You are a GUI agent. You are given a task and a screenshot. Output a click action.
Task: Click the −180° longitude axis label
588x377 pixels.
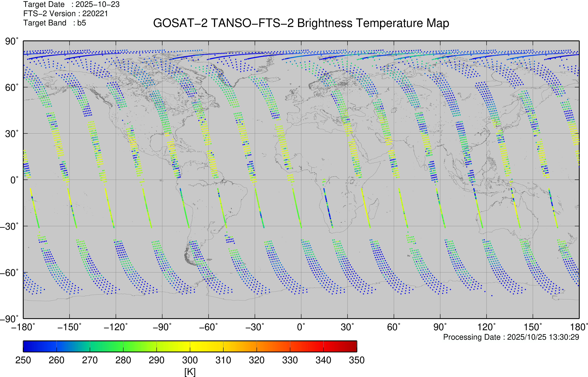pyautogui.click(x=23, y=327)
